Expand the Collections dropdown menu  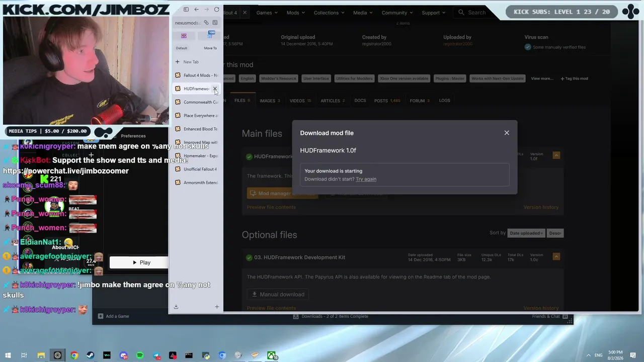(329, 13)
